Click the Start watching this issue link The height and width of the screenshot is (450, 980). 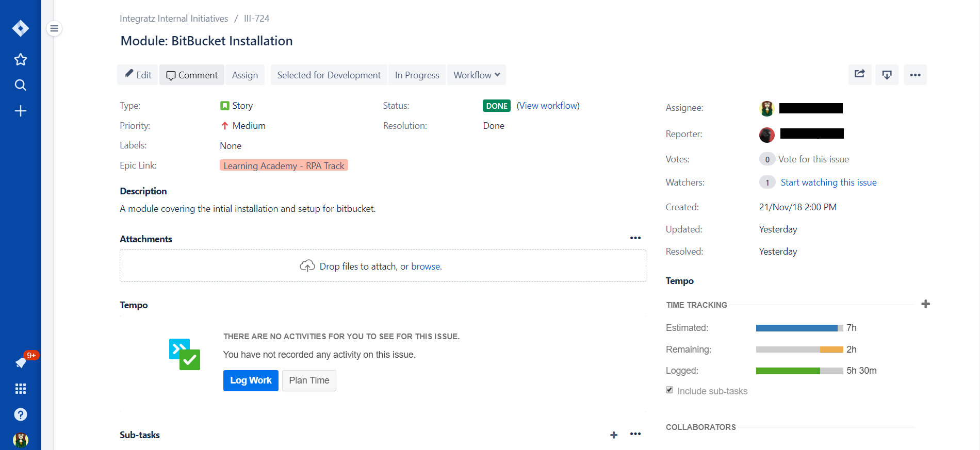[x=828, y=182]
